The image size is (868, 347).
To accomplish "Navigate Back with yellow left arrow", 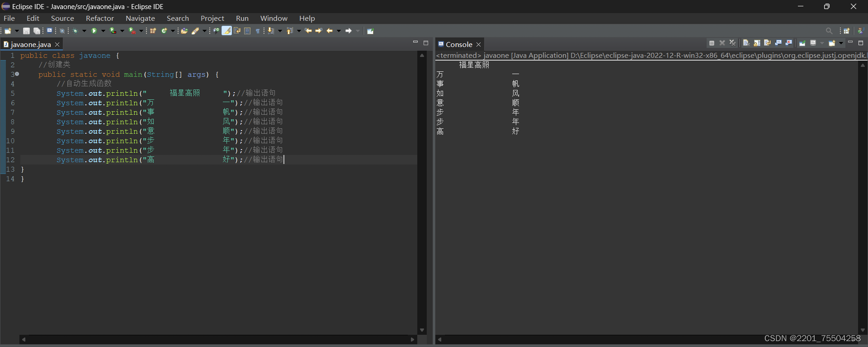I will [x=330, y=31].
